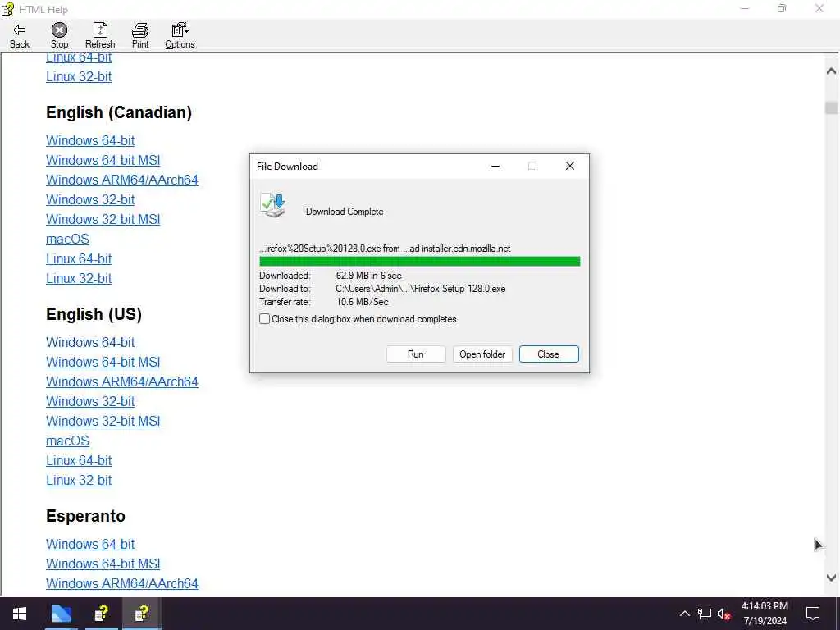The image size is (840, 630).
Task: Click the '62.9 MB in 6 sec' value
Action: click(x=368, y=276)
